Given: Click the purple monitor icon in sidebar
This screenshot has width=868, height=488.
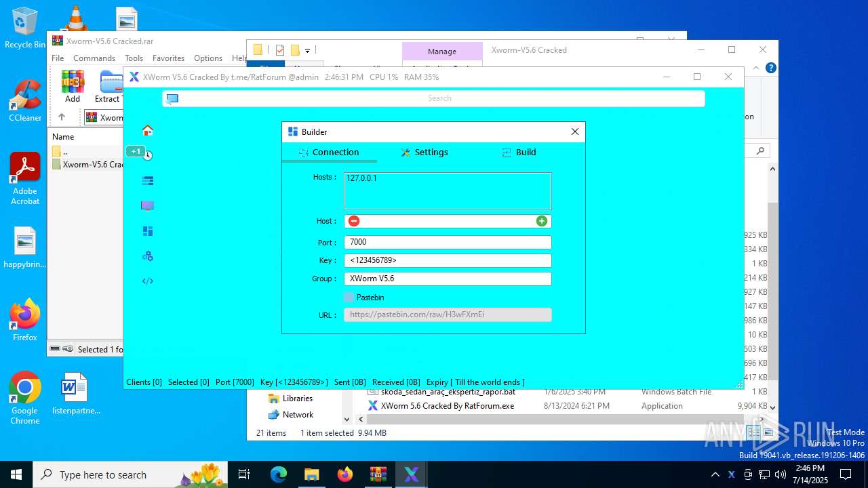Looking at the screenshot, I should coord(147,205).
